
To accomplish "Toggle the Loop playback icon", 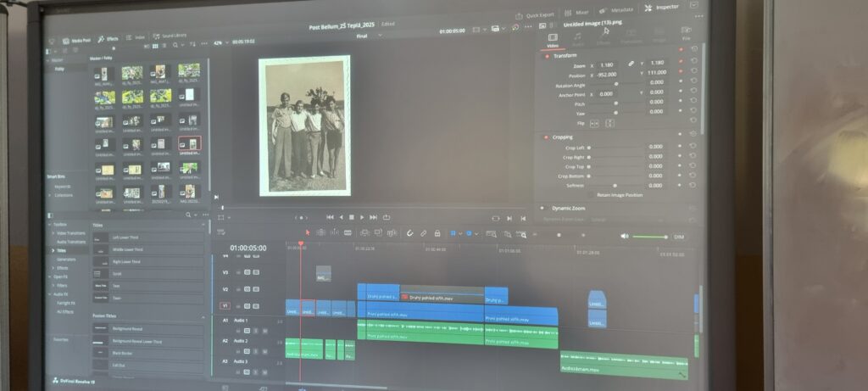I will (x=387, y=217).
